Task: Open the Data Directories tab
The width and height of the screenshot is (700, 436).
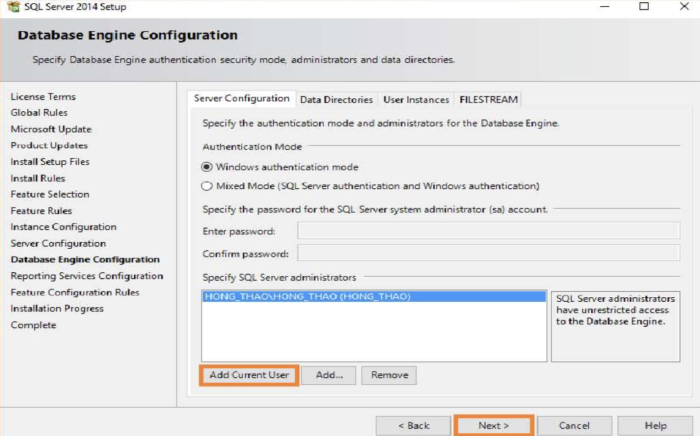Action: pyautogui.click(x=336, y=100)
